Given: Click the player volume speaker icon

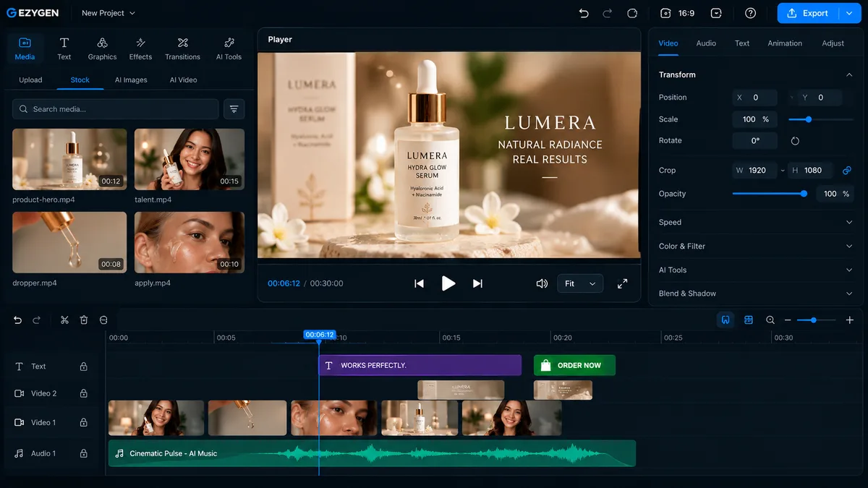Looking at the screenshot, I should (x=542, y=283).
